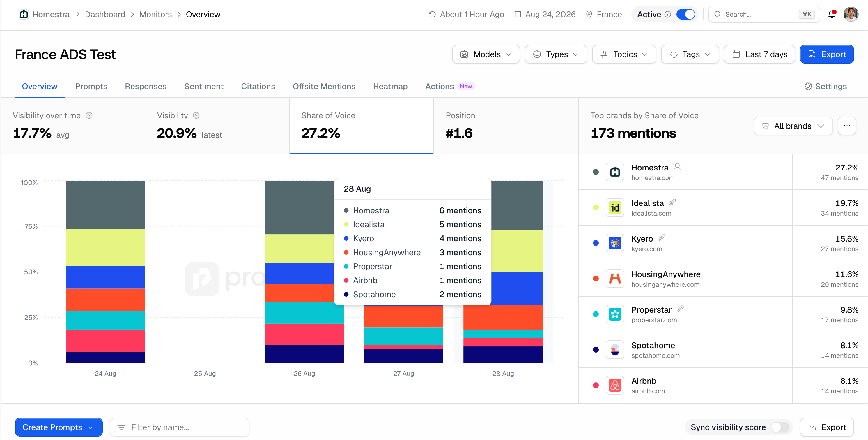Click the Spotahome brand logo
The image size is (868, 440).
[x=615, y=350]
